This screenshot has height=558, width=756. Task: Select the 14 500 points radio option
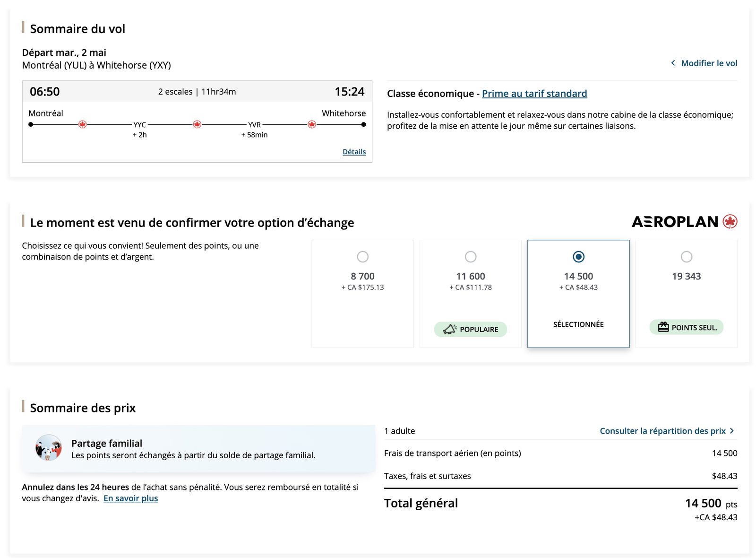578,257
